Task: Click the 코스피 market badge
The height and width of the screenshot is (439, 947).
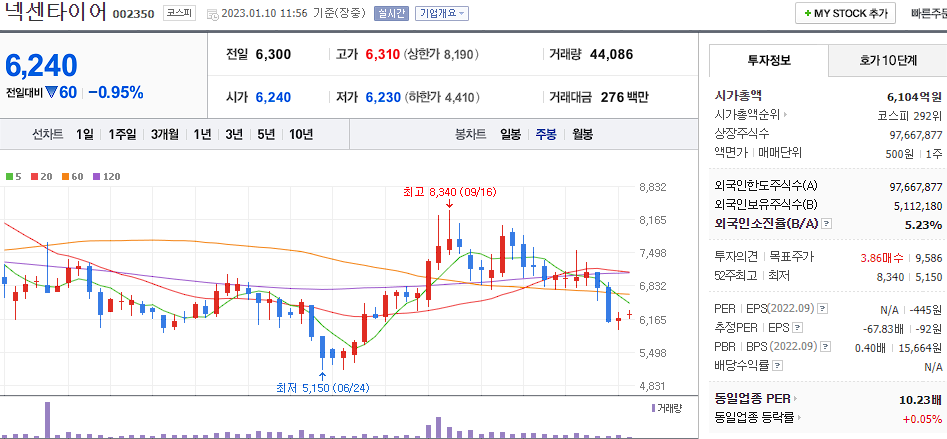Action: (x=179, y=13)
